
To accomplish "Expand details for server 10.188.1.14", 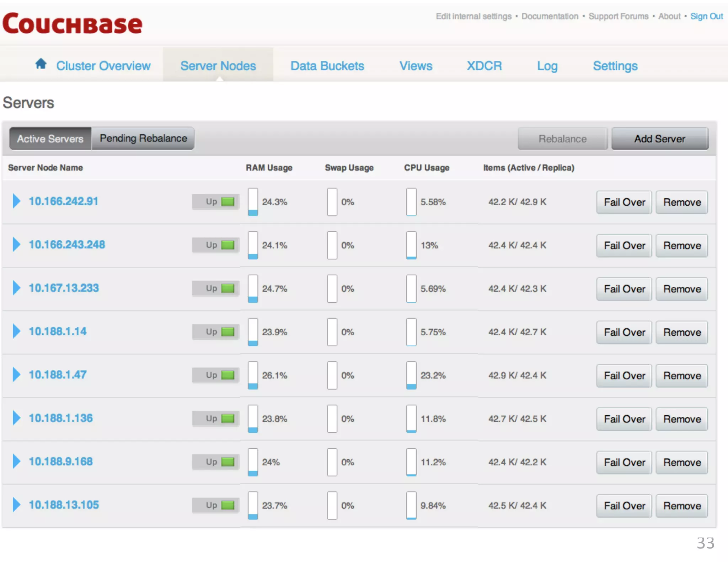I will point(16,331).
